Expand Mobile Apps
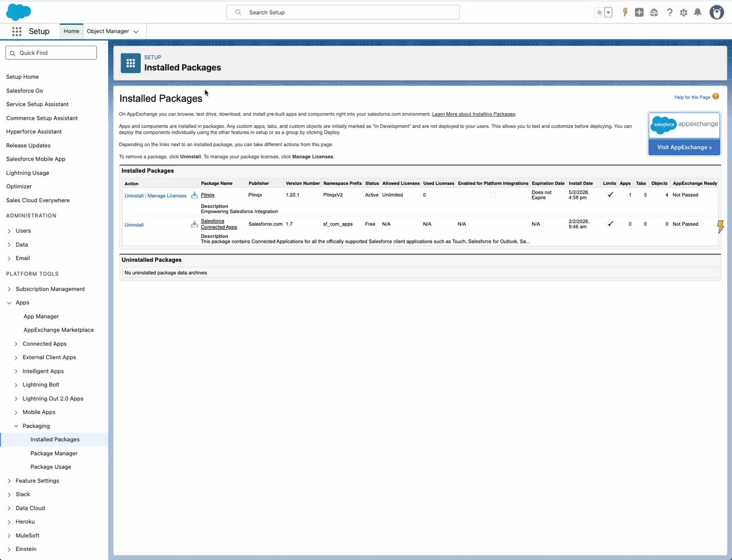Screen dimensions: 732x560 click(x=16, y=413)
